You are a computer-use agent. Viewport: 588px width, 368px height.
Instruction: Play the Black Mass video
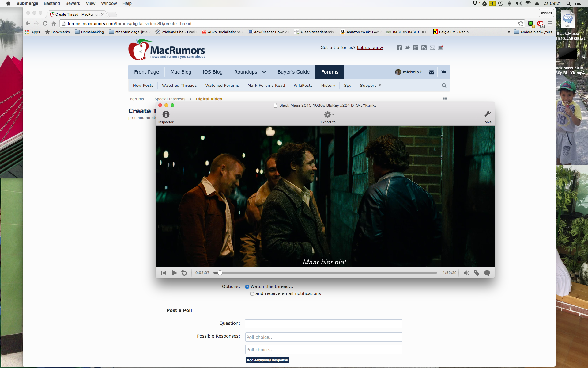point(174,273)
